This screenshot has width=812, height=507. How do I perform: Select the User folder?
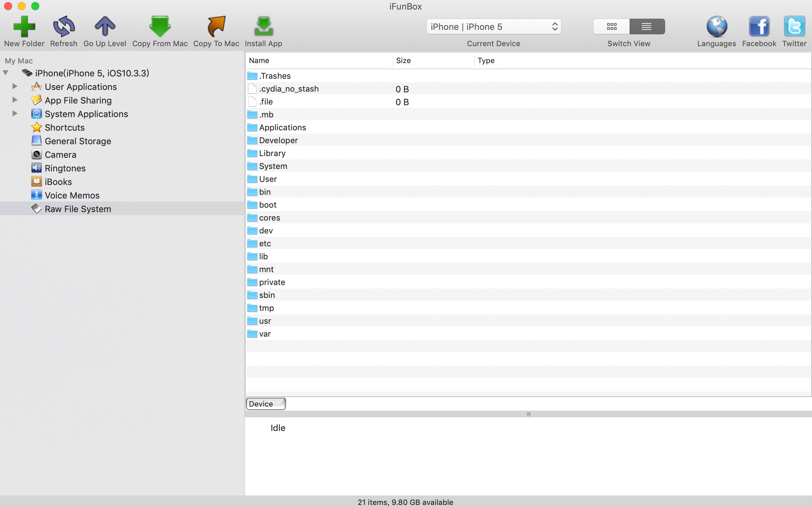coord(528,179)
